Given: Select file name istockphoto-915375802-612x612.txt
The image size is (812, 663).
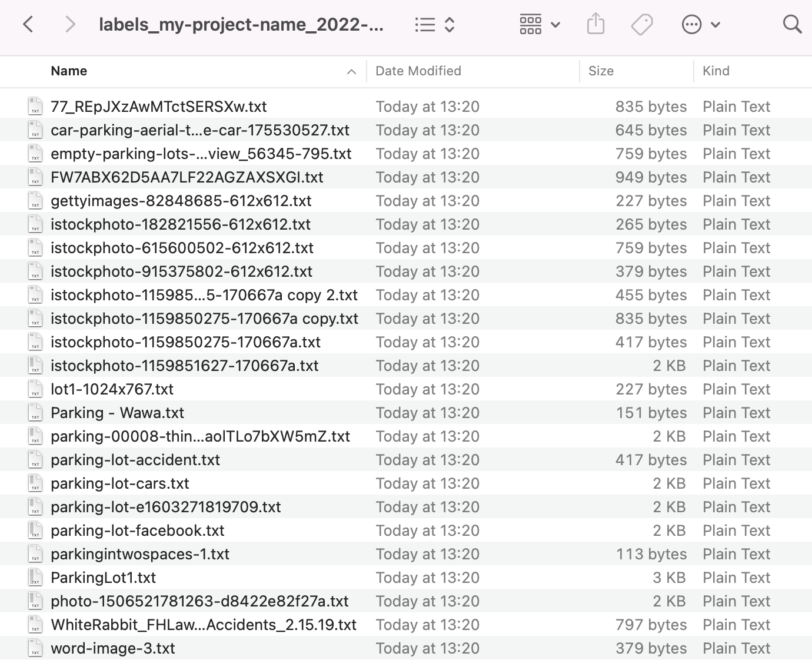Looking at the screenshot, I should click(x=182, y=271).
